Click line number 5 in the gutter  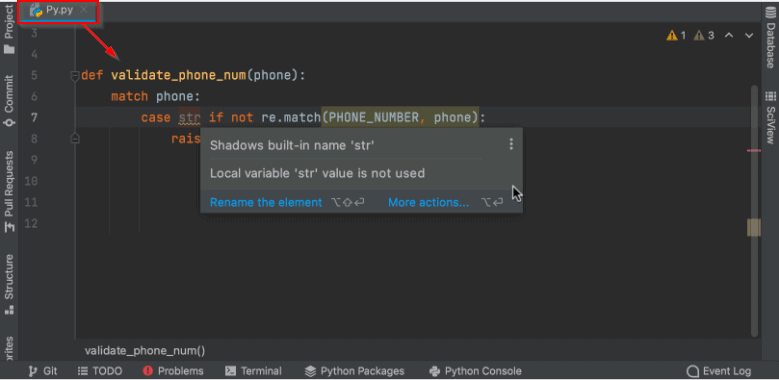click(34, 76)
